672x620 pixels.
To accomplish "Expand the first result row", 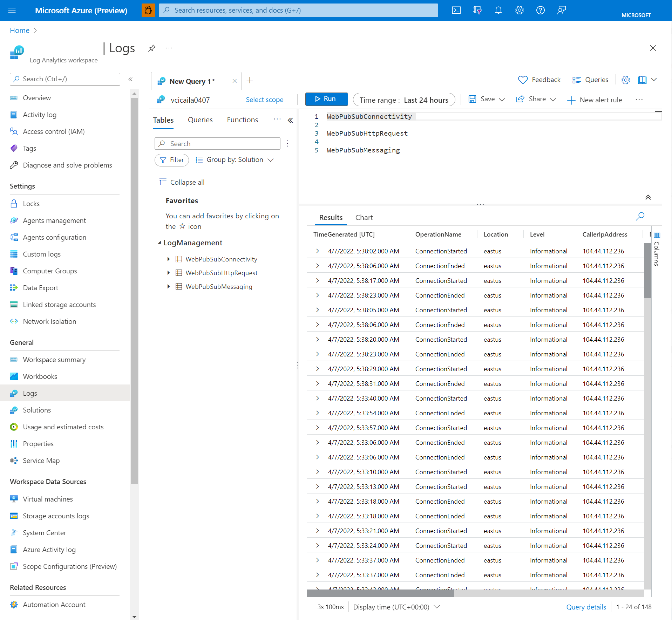I will 317,251.
